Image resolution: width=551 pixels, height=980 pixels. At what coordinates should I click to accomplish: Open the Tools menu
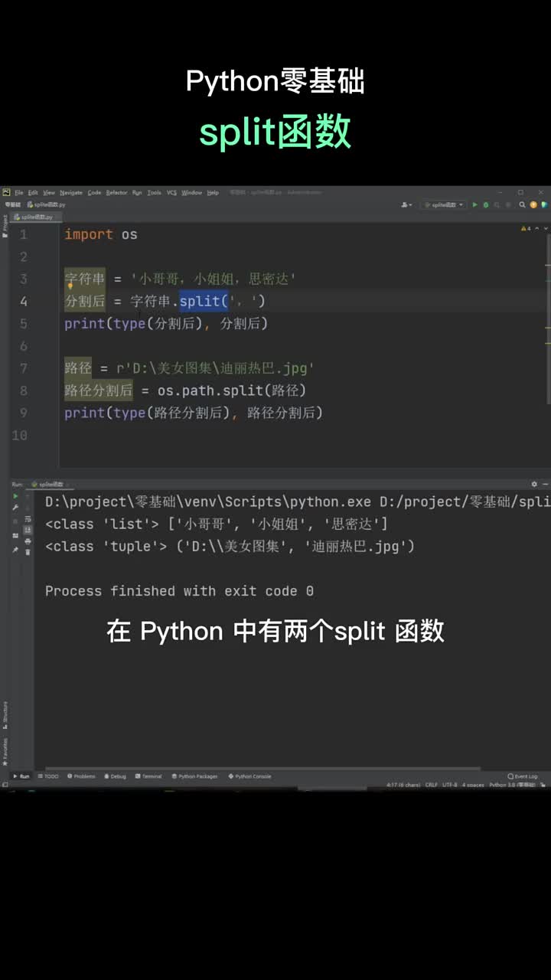155,193
